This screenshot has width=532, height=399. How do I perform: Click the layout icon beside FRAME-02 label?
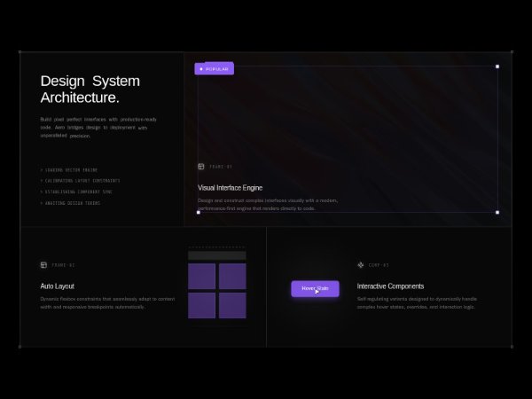point(43,264)
